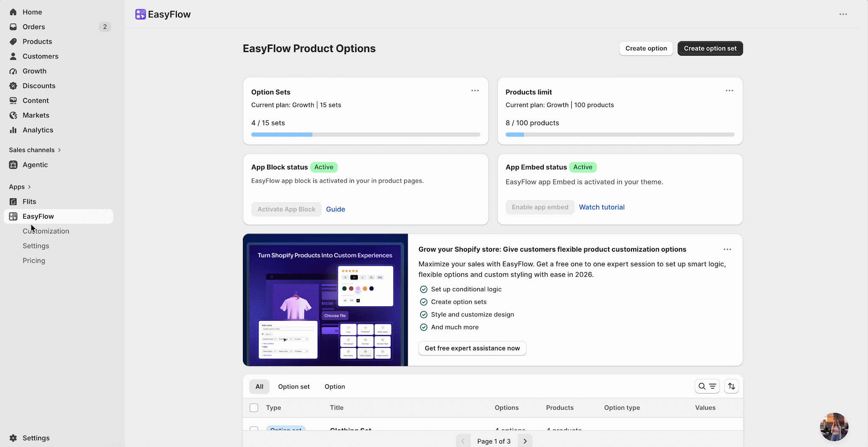Go to previous page arrow
Image resolution: width=868 pixels, height=447 pixels.
[463, 441]
